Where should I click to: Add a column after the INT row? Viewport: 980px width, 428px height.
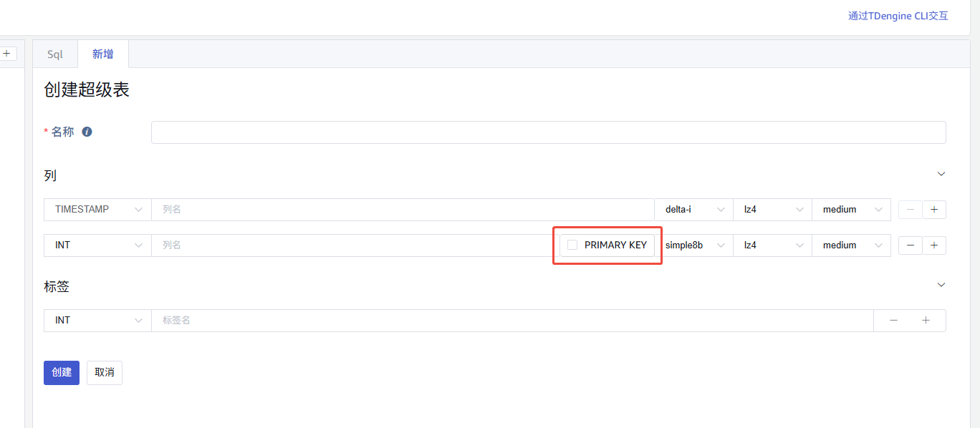(933, 245)
